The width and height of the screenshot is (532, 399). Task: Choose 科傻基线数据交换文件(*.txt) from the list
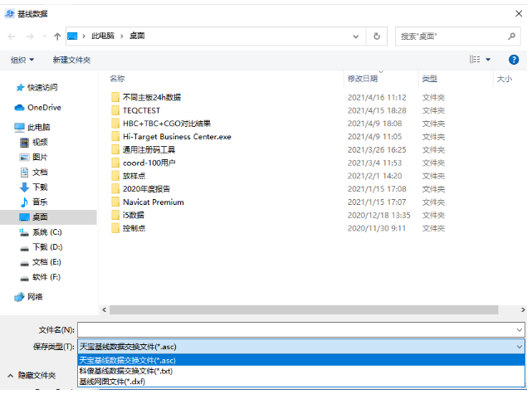[301, 371]
